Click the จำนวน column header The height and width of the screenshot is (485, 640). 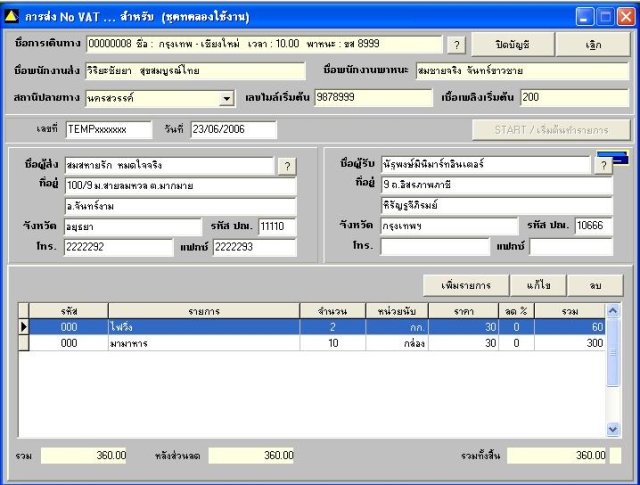pos(333,311)
